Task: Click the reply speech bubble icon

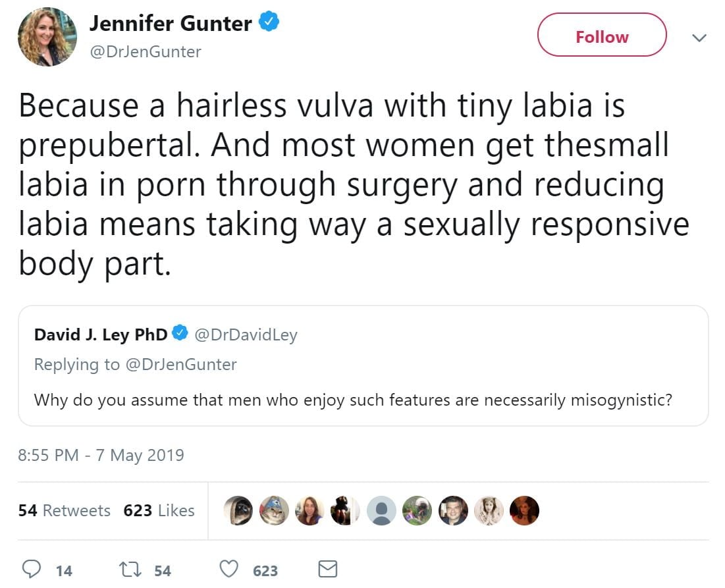Action: pyautogui.click(x=30, y=570)
